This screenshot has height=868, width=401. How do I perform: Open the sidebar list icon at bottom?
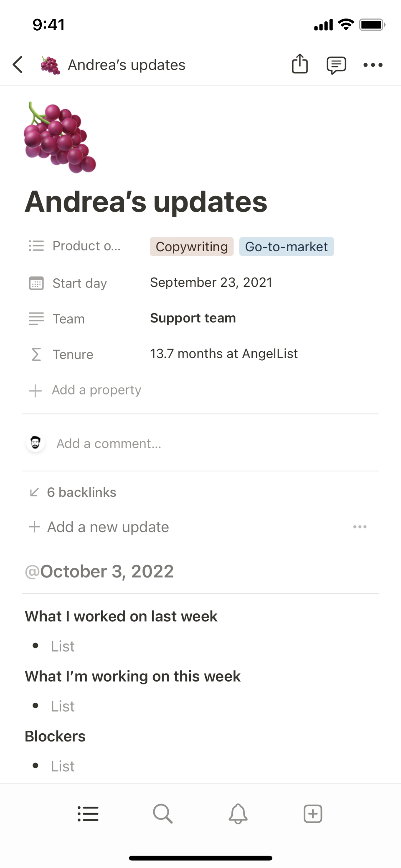pos(88,814)
